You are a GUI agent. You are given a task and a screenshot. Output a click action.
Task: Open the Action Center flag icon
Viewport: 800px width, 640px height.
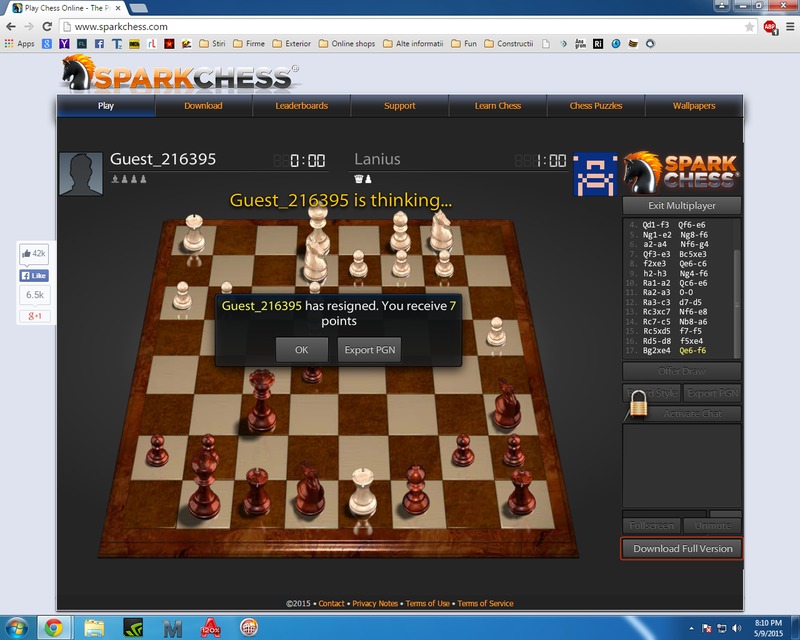pyautogui.click(x=707, y=628)
